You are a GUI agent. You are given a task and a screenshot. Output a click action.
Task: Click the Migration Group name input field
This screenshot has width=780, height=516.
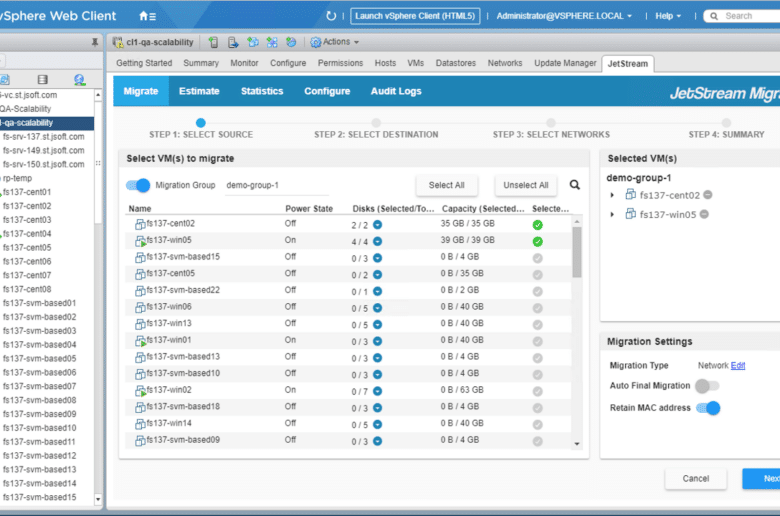coord(277,186)
